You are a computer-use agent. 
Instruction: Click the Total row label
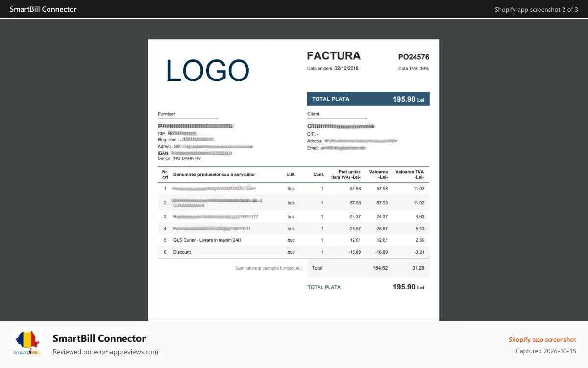(317, 268)
